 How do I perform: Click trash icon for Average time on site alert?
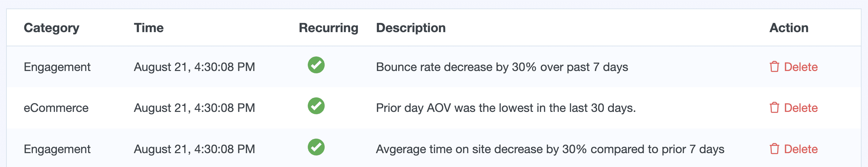click(774, 149)
